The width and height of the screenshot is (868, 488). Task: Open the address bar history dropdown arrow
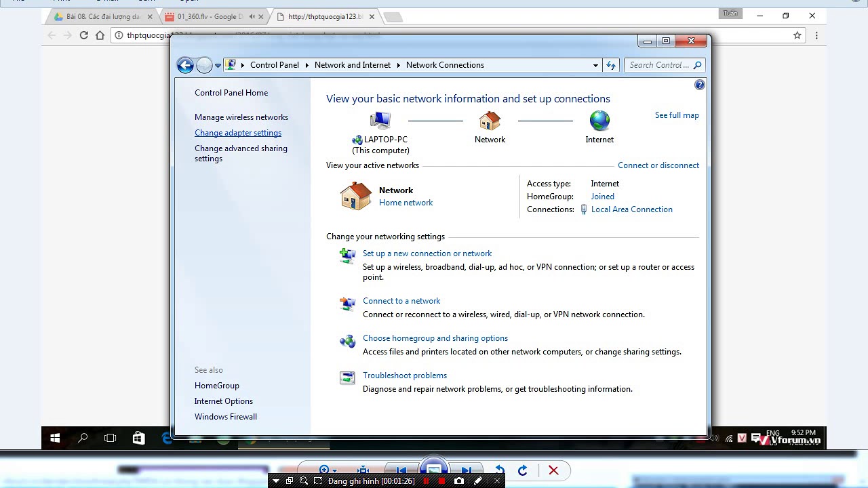pyautogui.click(x=595, y=66)
